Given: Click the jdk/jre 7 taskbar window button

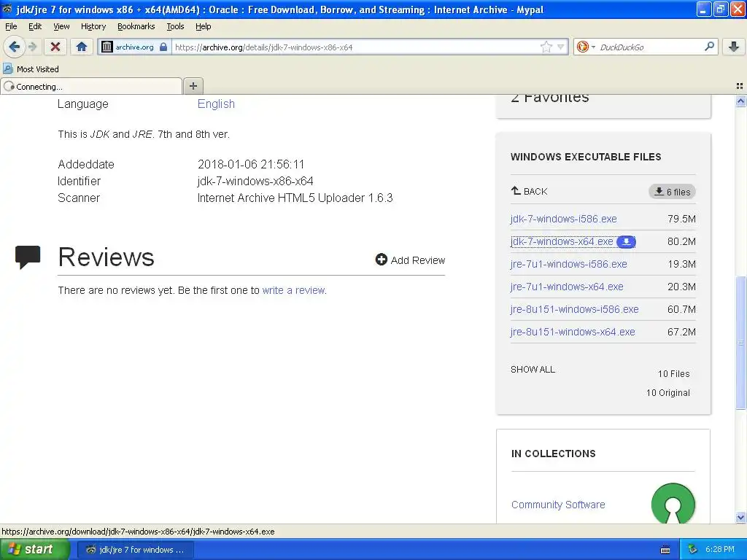Looking at the screenshot, I should pos(135,550).
